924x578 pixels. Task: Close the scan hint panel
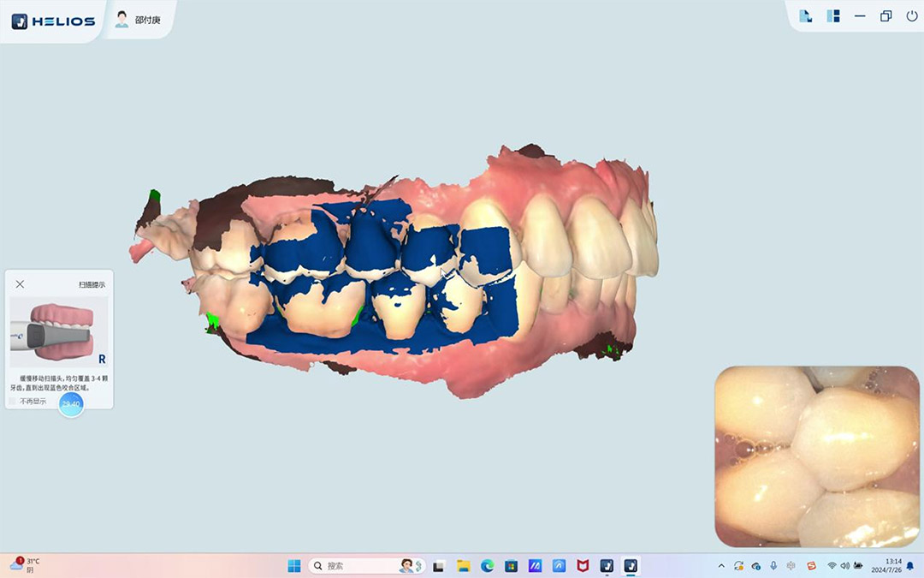pos(20,284)
